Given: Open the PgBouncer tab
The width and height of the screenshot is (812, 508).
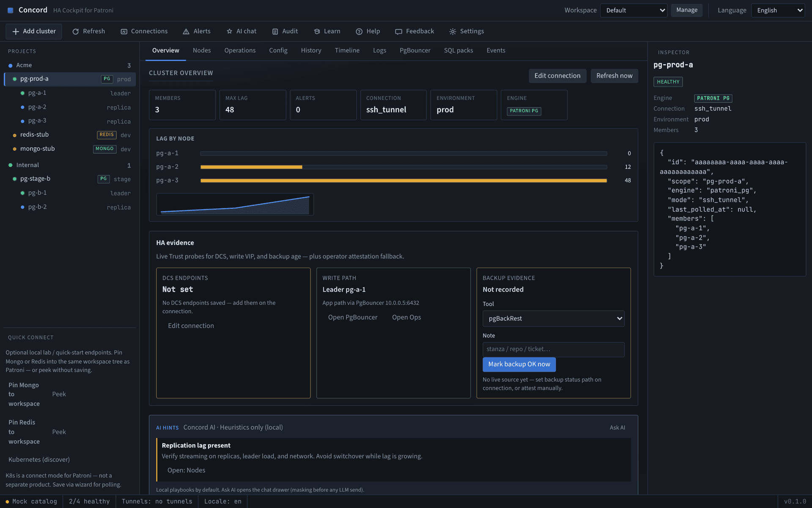Looking at the screenshot, I should click(x=415, y=50).
